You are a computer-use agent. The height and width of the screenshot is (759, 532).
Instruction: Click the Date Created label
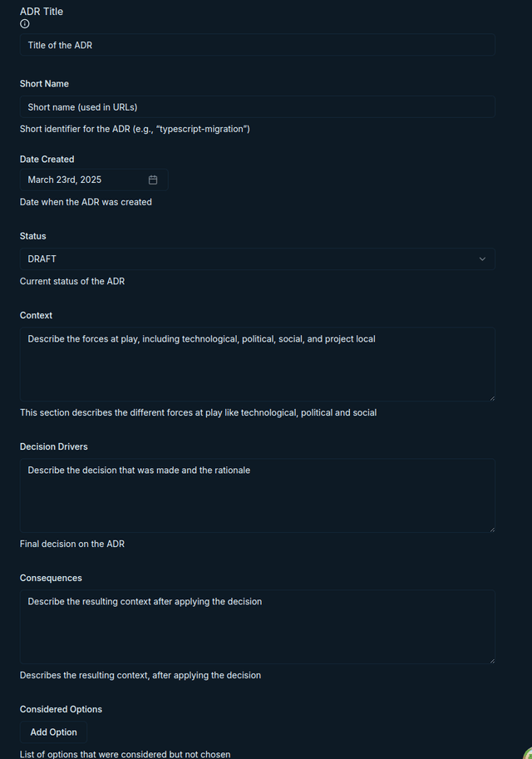pos(47,159)
